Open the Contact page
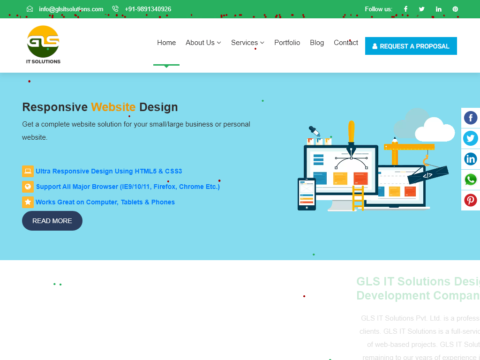The image size is (480, 360). point(346,43)
